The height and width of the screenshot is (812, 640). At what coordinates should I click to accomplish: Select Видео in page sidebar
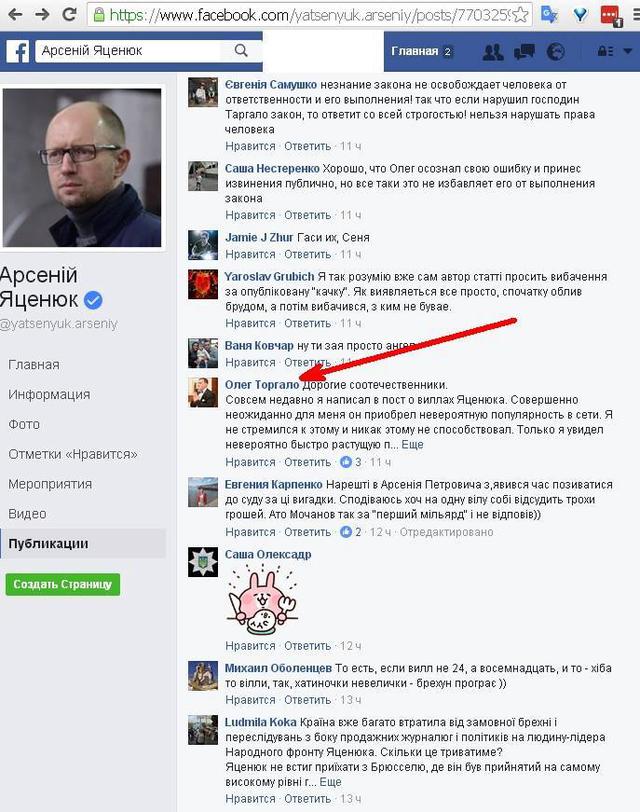[27, 514]
